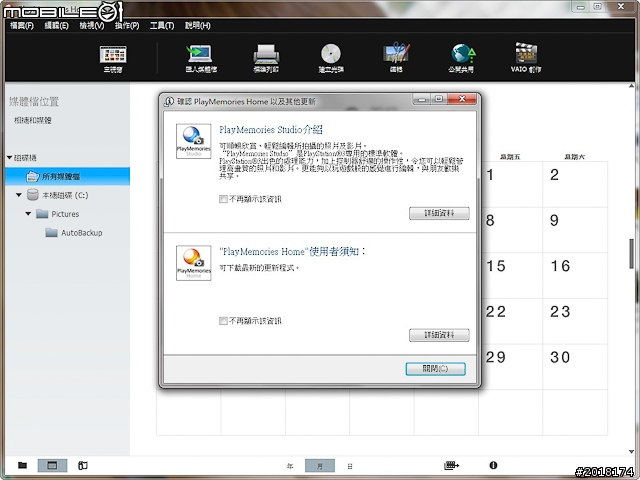Image resolution: width=640 pixels, height=480 pixels.
Task: Click the info icon in bottom bar
Action: tap(493, 466)
